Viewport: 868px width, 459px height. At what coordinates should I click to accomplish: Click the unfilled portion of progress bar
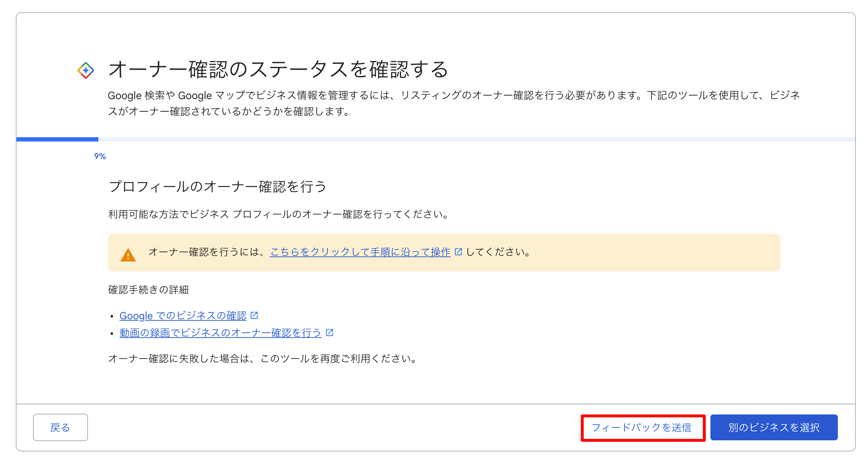click(x=477, y=139)
